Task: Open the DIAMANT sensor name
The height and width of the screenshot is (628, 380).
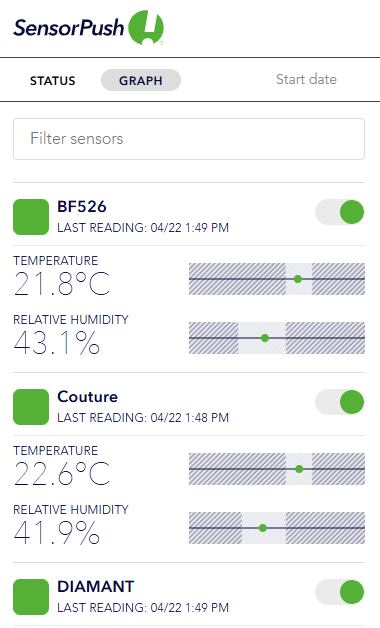Action: coord(95,586)
